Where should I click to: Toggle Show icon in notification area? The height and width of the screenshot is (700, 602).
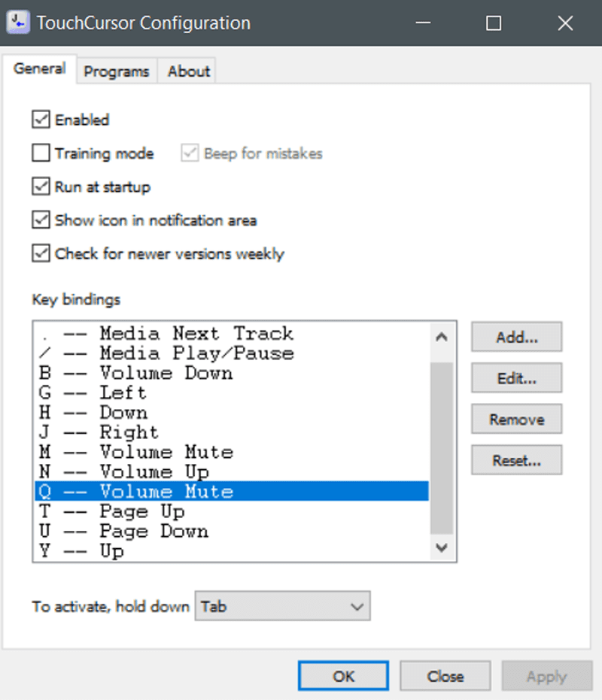pyautogui.click(x=41, y=220)
